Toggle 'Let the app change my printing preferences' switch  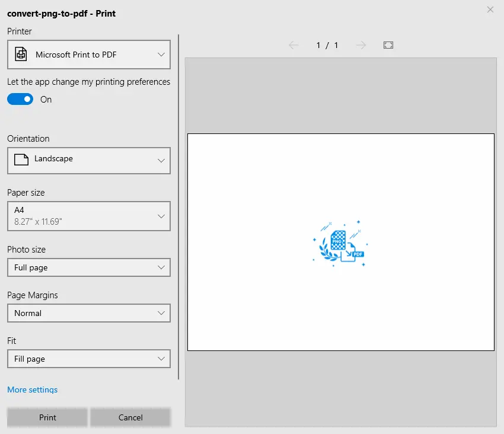point(20,100)
